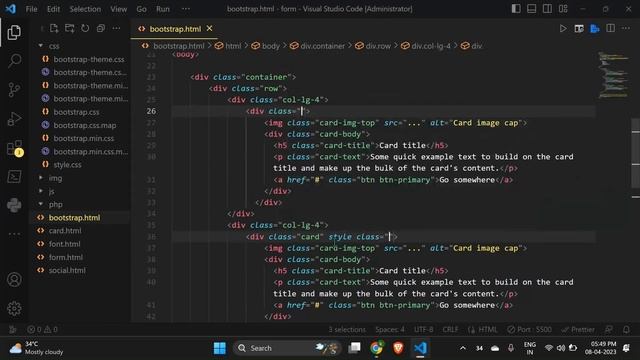Open explorer more actions menu
The width and height of the screenshot is (640, 360).
pyautogui.click(x=116, y=28)
